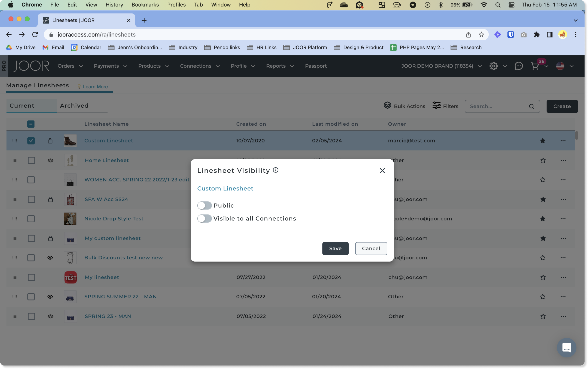Open three-dot menu for My linesheet row
This screenshot has width=588, height=369.
(563, 277)
